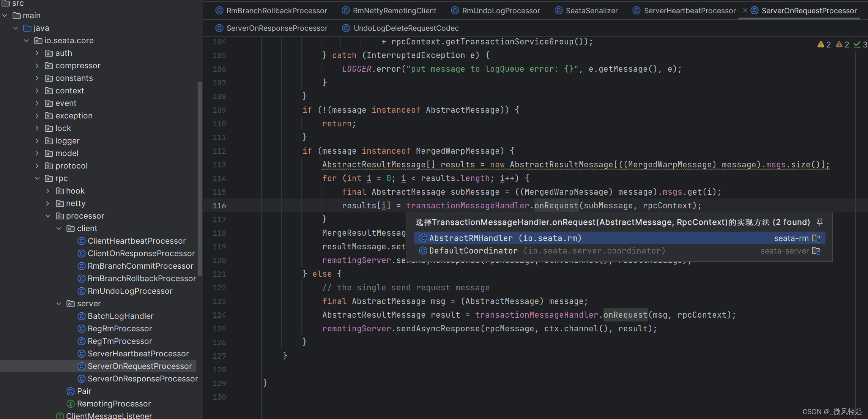Screen dimensions: 868x419
Task: Expand the exception package
Action: tap(37, 116)
